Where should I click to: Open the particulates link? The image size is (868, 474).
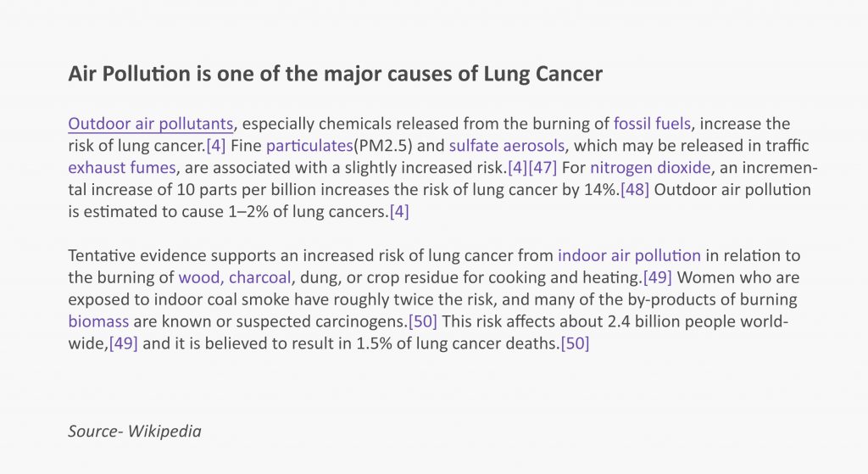[x=309, y=146]
